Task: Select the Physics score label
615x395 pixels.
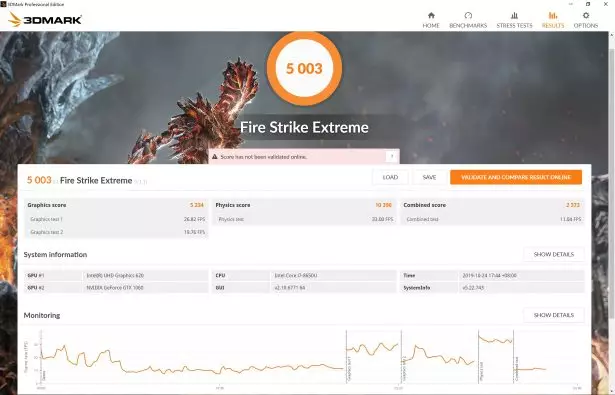Action: tap(233, 205)
